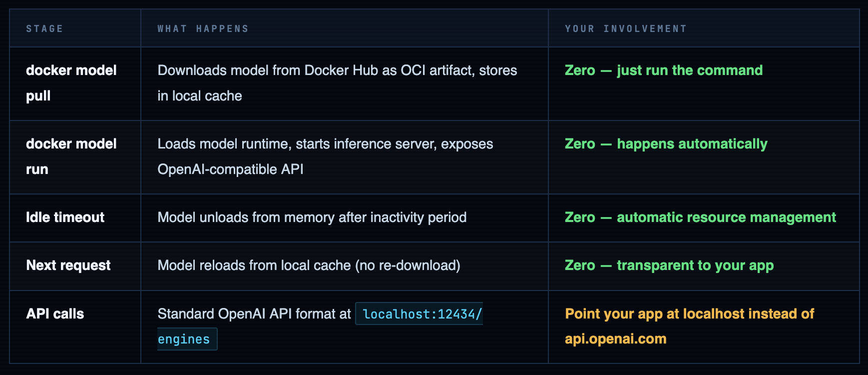The width and height of the screenshot is (868, 375).
Task: Click "Model unloads from memory" description
Action: click(312, 217)
